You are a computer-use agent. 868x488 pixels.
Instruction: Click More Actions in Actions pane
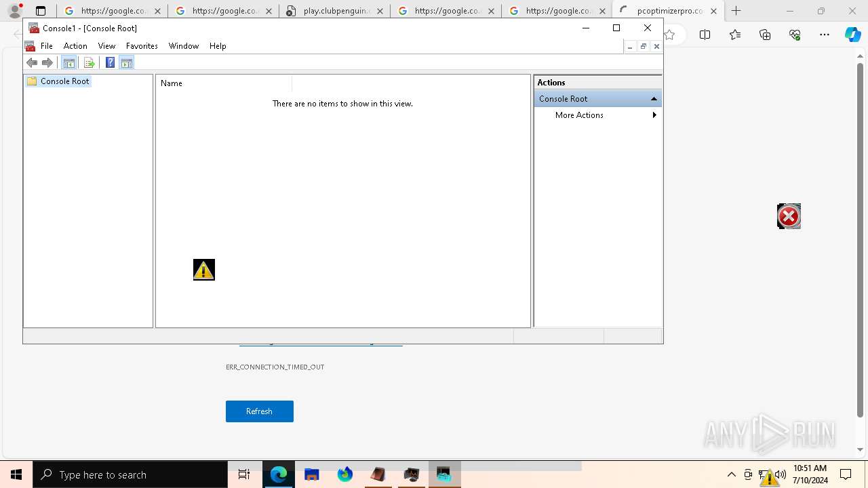pyautogui.click(x=579, y=115)
